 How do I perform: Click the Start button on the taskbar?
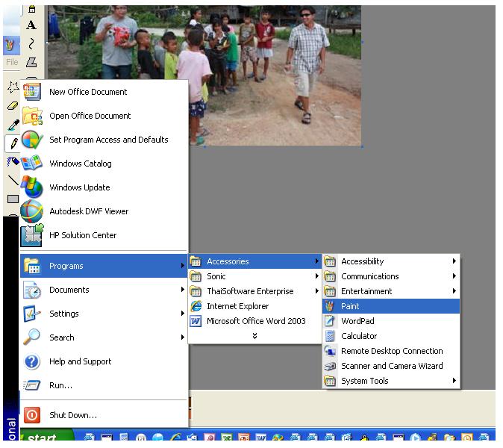[37, 438]
